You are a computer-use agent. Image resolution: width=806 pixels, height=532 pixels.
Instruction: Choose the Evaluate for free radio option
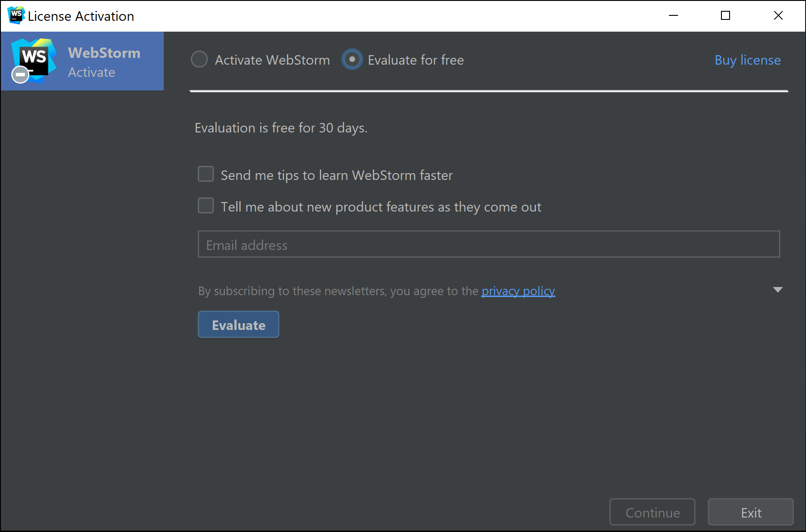click(x=352, y=60)
